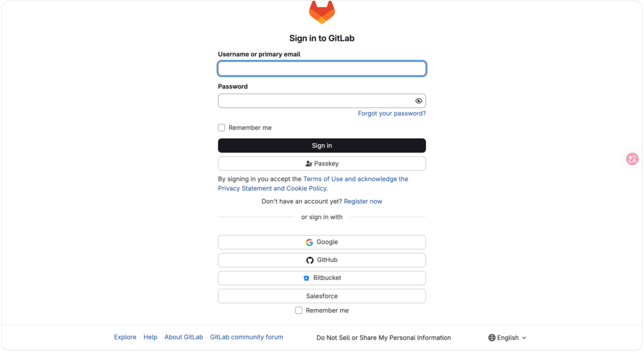Screen dimensions: 644x352
Task: Click the globe icon beside English
Action: tap(492, 338)
